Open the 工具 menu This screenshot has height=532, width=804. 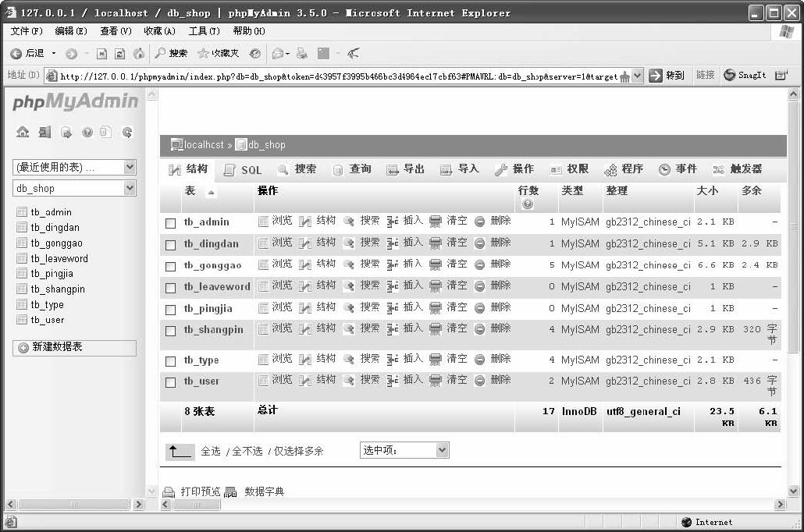[x=204, y=31]
